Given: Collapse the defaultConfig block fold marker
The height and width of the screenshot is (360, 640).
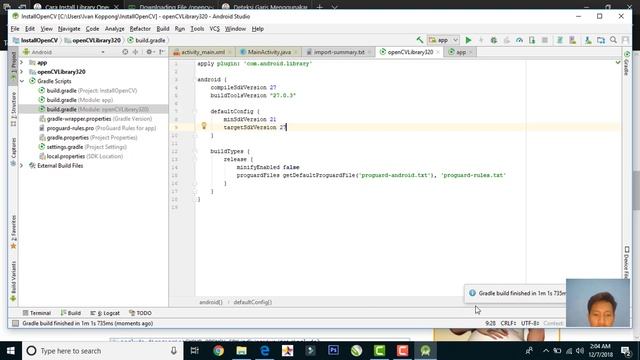Looking at the screenshot, I should click(195, 111).
